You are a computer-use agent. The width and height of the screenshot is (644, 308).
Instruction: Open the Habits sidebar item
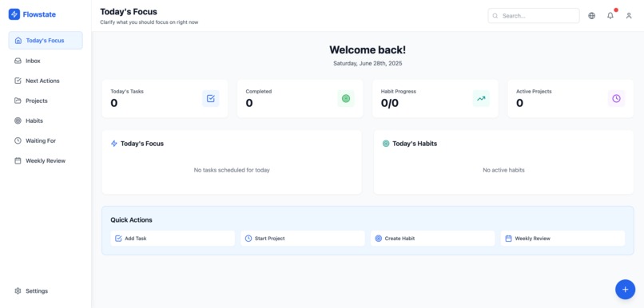[46, 121]
